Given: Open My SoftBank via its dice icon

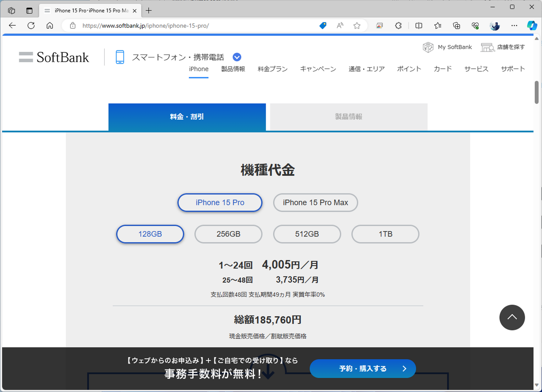Looking at the screenshot, I should [x=428, y=47].
